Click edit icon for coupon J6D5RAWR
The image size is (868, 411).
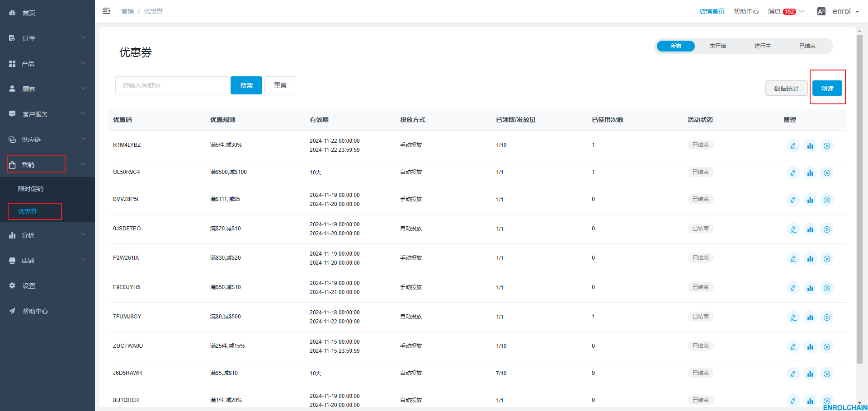793,374
